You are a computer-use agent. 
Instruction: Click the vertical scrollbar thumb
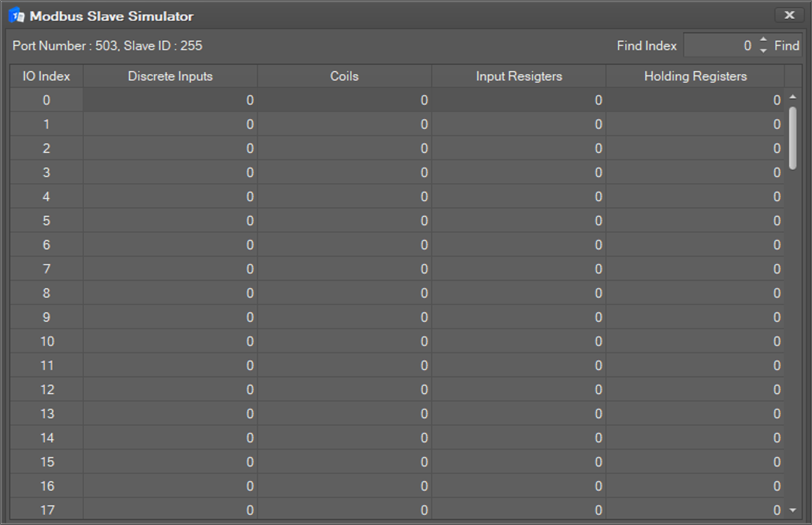(x=793, y=138)
